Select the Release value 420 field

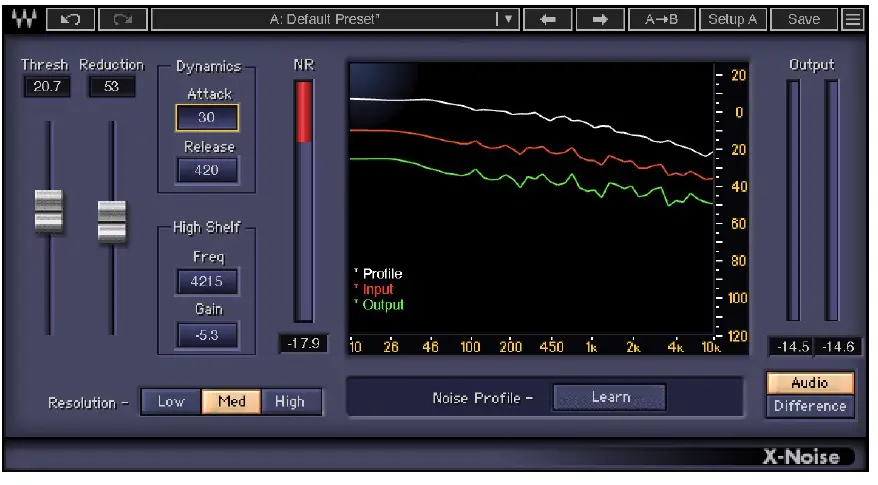[207, 170]
